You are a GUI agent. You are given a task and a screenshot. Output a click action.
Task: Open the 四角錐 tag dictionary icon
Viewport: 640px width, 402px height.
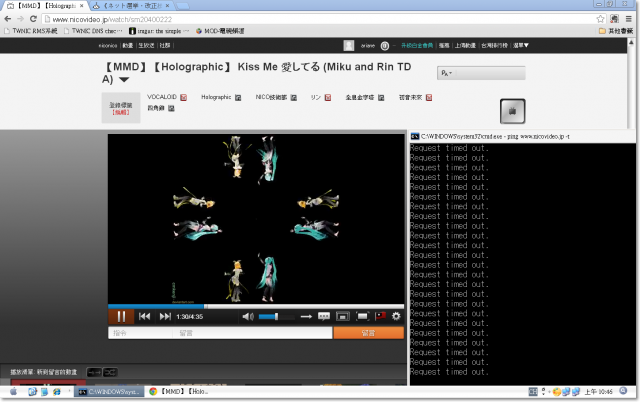pyautogui.click(x=171, y=109)
